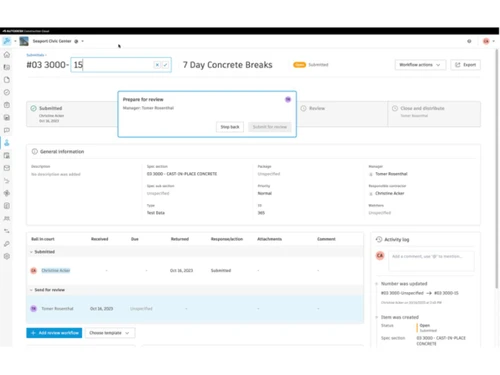The height and width of the screenshot is (375, 500).
Task: Click the Export button
Action: point(466,65)
